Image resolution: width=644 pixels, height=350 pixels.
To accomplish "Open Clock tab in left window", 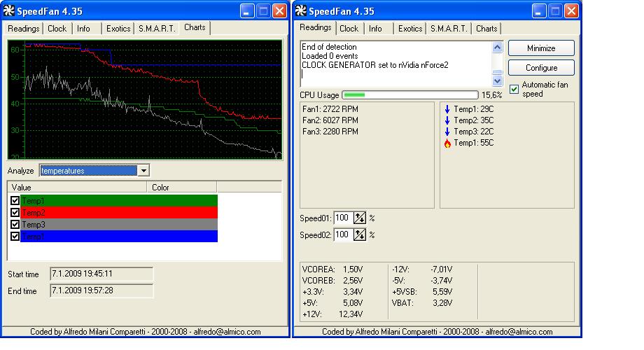I will 57,28.
